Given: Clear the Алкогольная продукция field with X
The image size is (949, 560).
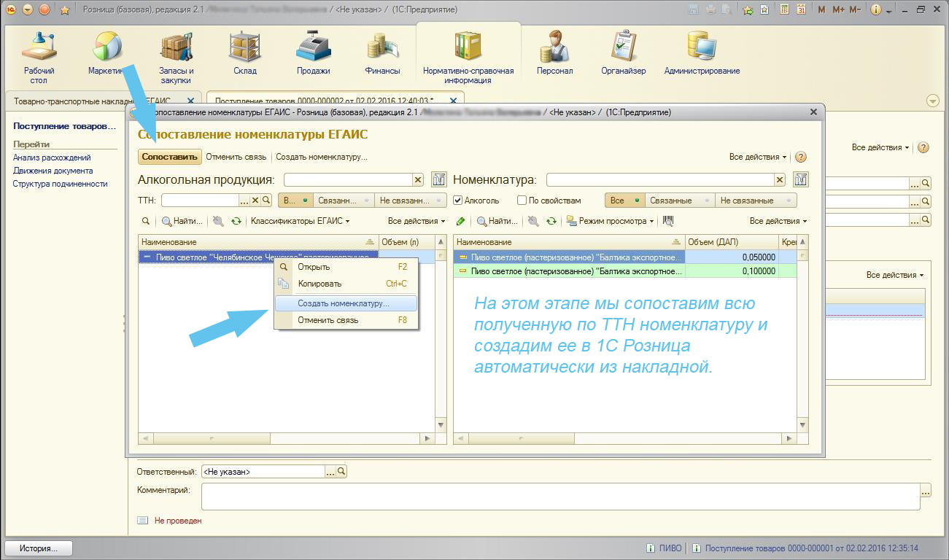Looking at the screenshot, I should tap(418, 179).
